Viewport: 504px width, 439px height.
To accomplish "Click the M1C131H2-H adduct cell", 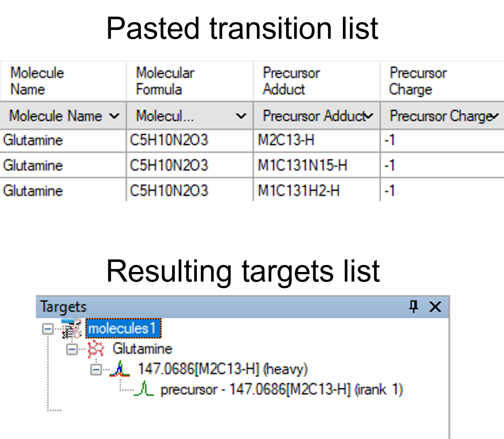I will tap(316, 191).
